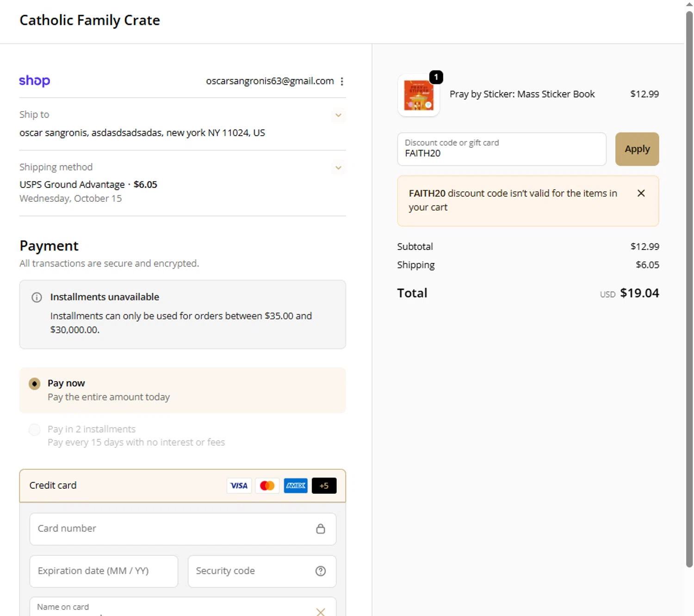Select the Pay now radio button
The width and height of the screenshot is (694, 616).
click(35, 384)
